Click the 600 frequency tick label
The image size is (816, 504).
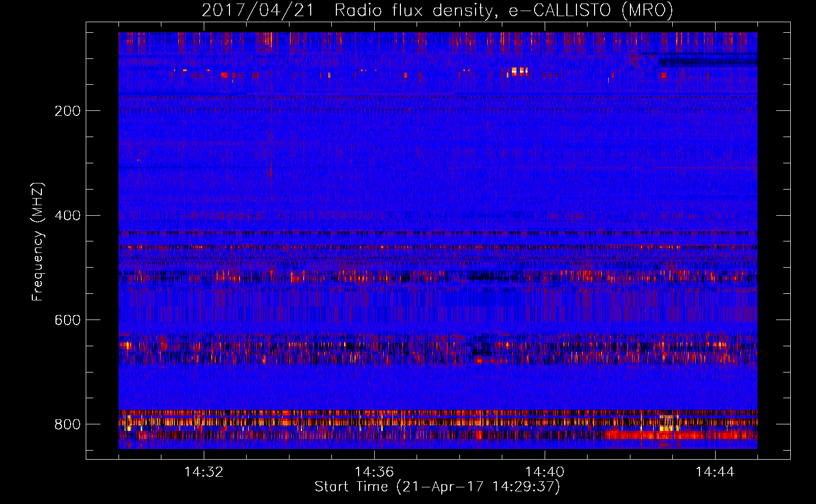click(x=68, y=320)
